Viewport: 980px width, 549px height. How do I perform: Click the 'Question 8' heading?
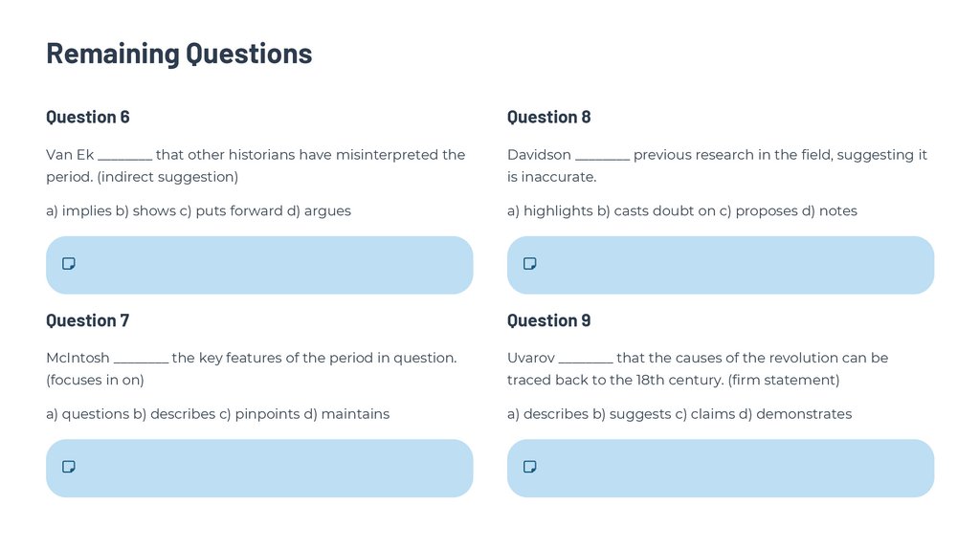(549, 117)
